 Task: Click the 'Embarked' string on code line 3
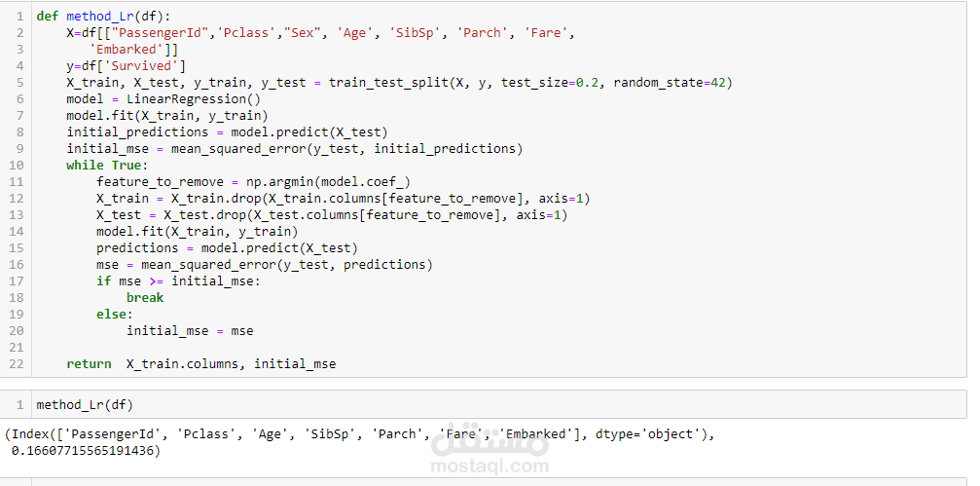point(125,50)
